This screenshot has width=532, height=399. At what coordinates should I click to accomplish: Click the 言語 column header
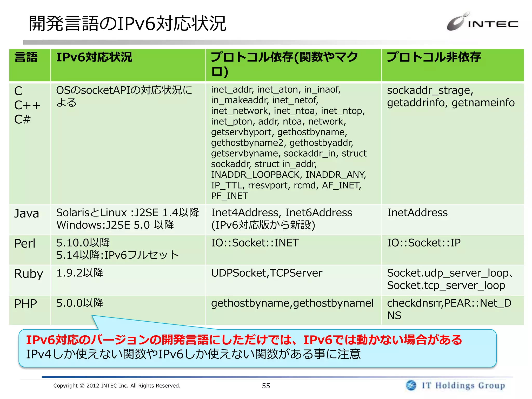click(30, 65)
